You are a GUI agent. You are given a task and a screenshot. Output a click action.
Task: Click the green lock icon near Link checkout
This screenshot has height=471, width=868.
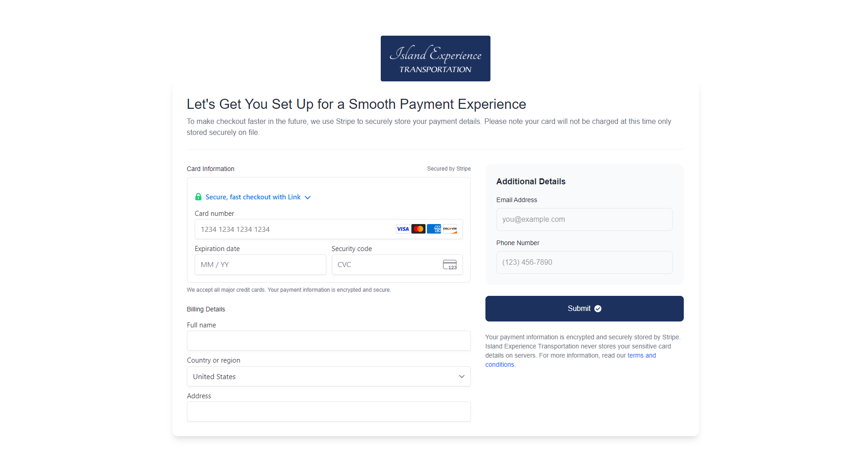[x=198, y=197]
